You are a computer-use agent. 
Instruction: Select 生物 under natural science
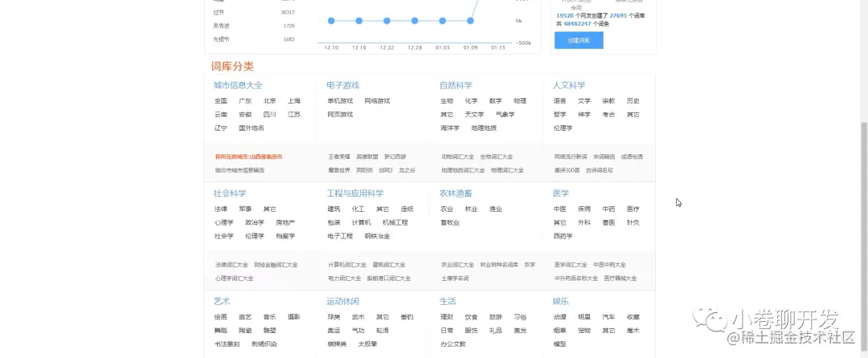click(446, 101)
